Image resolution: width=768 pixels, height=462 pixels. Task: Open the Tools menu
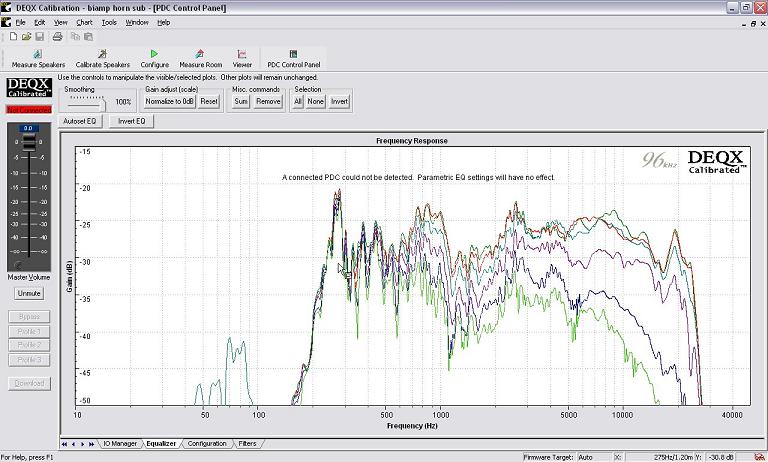tap(109, 23)
